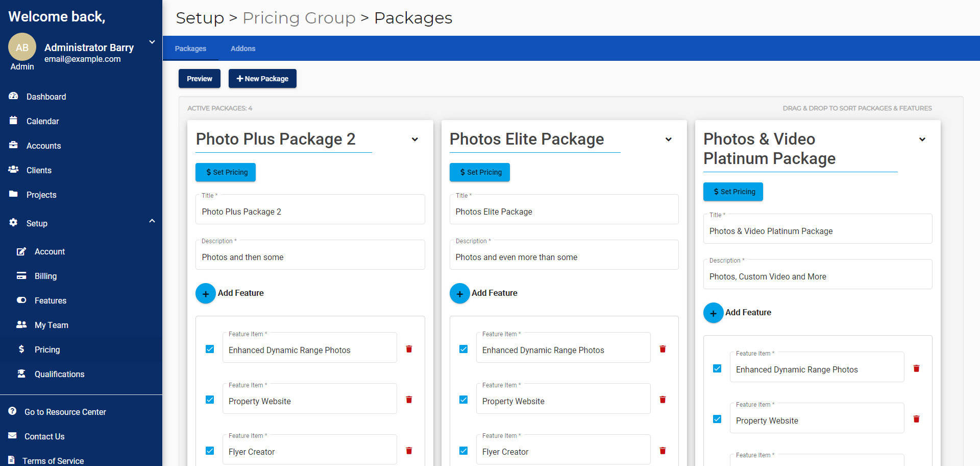
Task: Uncheck Property Website in Photos Elite Package
Action: 463,400
